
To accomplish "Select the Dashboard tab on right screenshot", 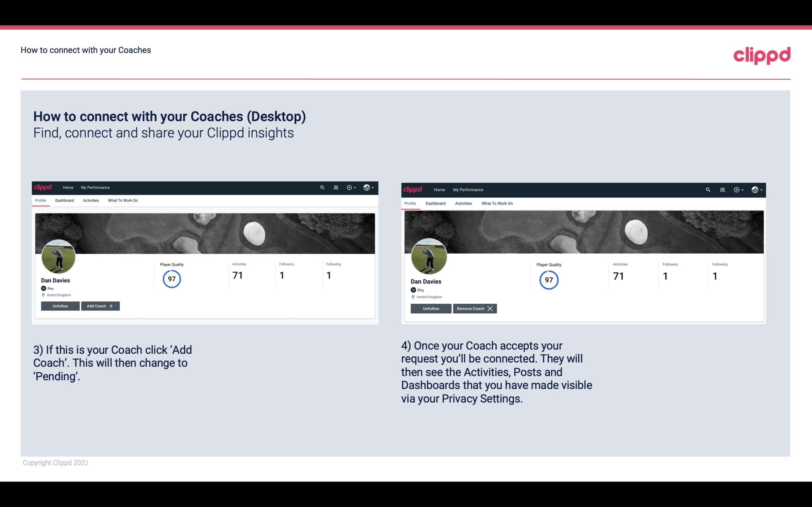I will 435,203.
